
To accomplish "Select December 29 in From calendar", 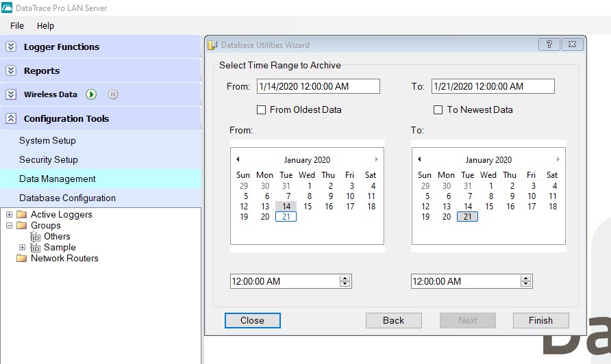I will click(x=244, y=186).
